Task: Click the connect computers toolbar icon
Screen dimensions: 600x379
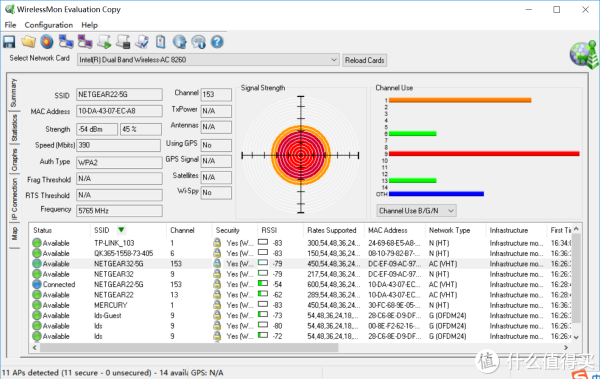Action: pyautogui.click(x=66, y=42)
